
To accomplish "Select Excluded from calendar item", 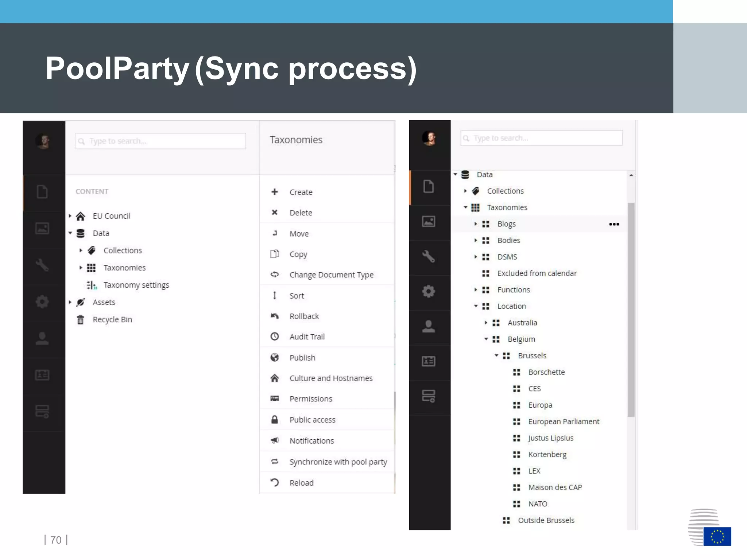I will pyautogui.click(x=537, y=273).
